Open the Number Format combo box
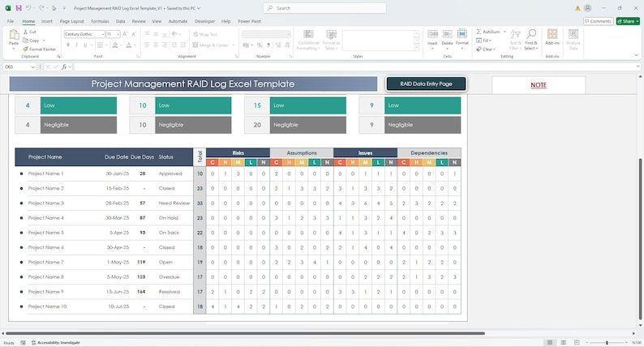Image resolution: width=644 pixels, height=347 pixels. [266, 34]
